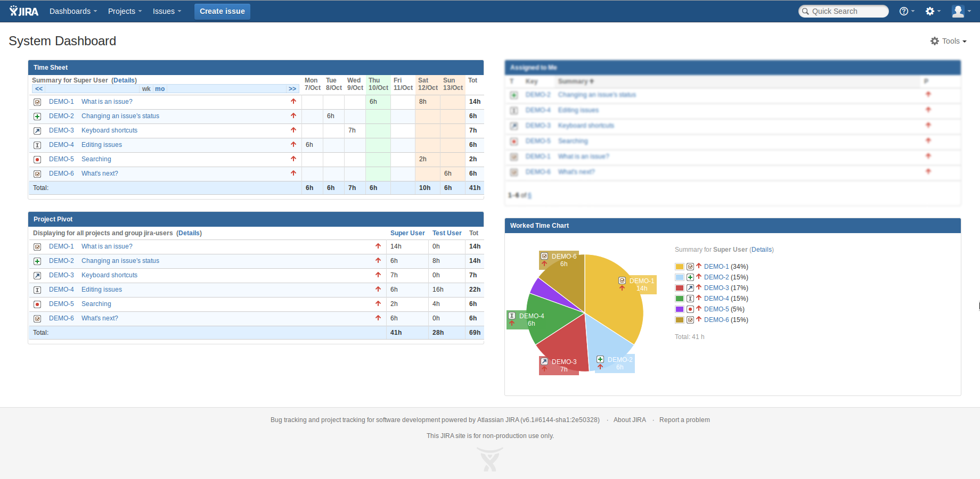Viewport: 980px width, 479px height.
Task: Click the Worked Time Chart header
Action: (733, 226)
